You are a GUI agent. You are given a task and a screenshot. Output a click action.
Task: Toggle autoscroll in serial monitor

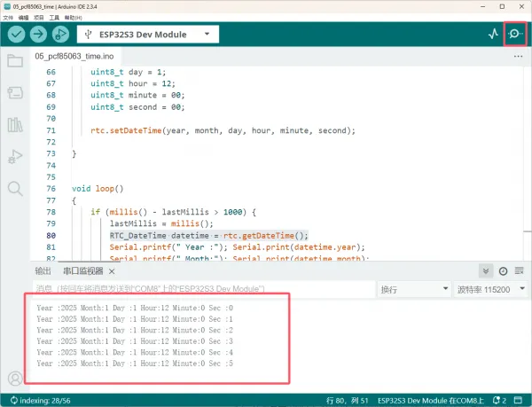486,271
